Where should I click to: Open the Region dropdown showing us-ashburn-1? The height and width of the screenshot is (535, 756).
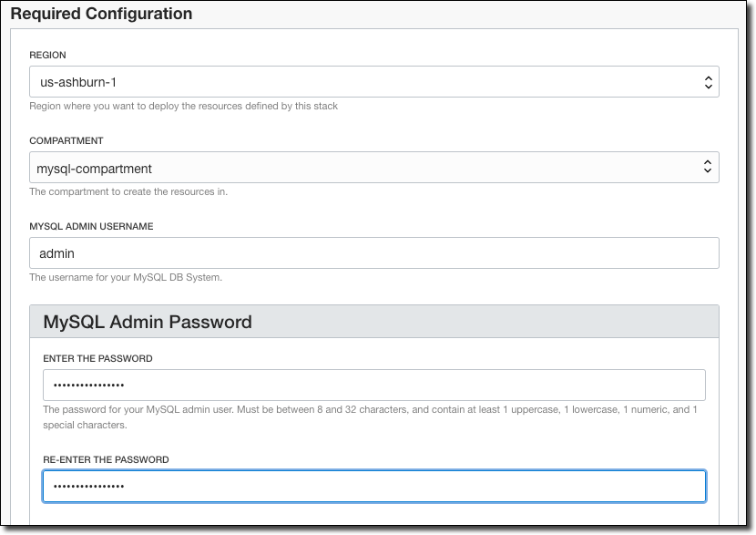[x=364, y=82]
